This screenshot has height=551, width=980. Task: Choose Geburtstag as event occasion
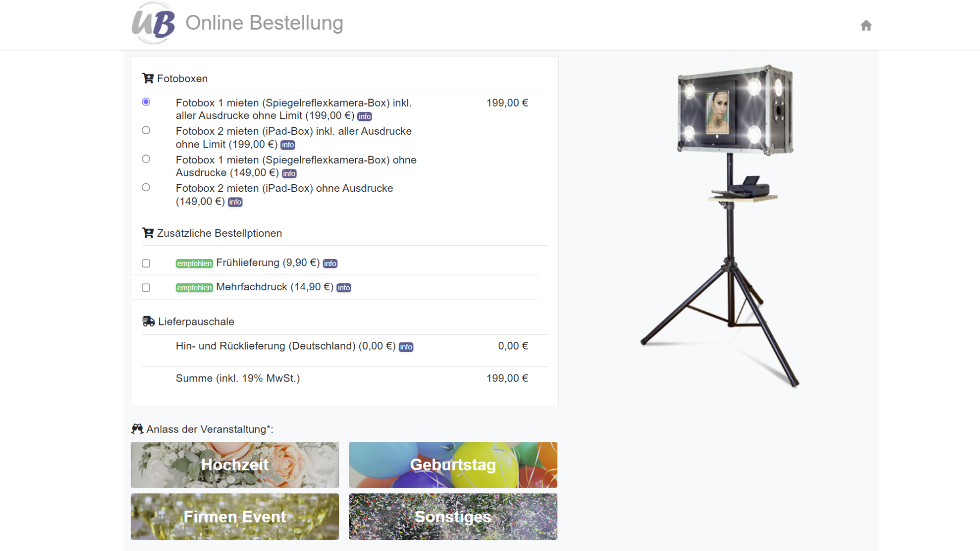tap(453, 465)
